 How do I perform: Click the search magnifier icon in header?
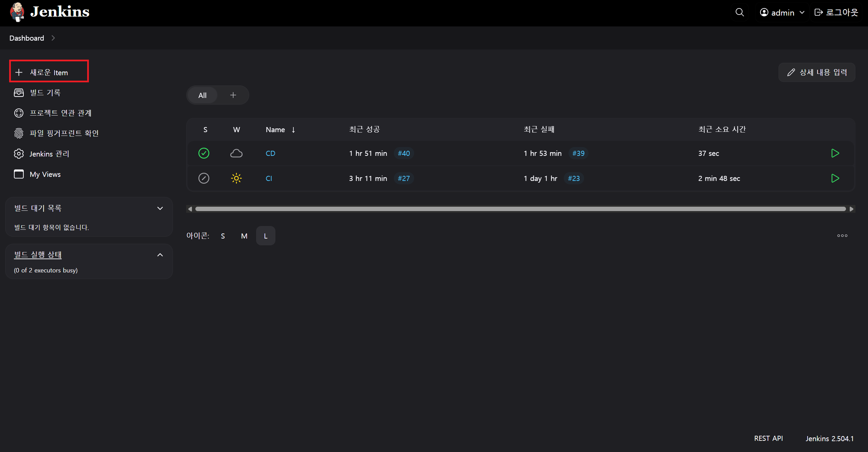pos(739,13)
